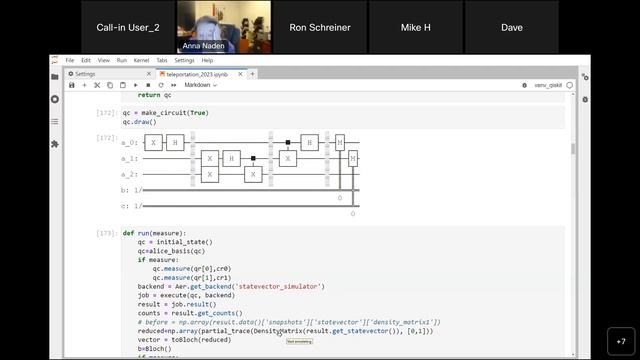
Task: Click the venv_qiskit kernel name
Action: (548, 85)
